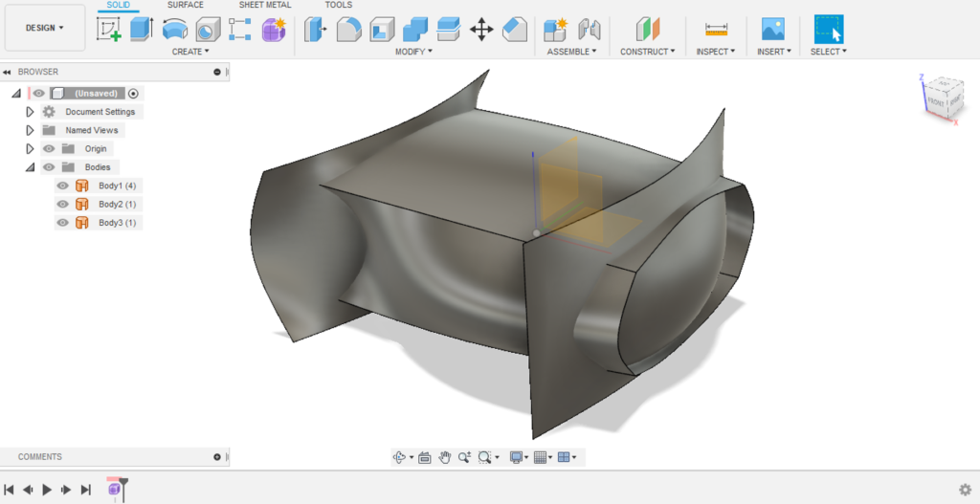Switch to the SURFACE tab
980x504 pixels.
coord(185,5)
